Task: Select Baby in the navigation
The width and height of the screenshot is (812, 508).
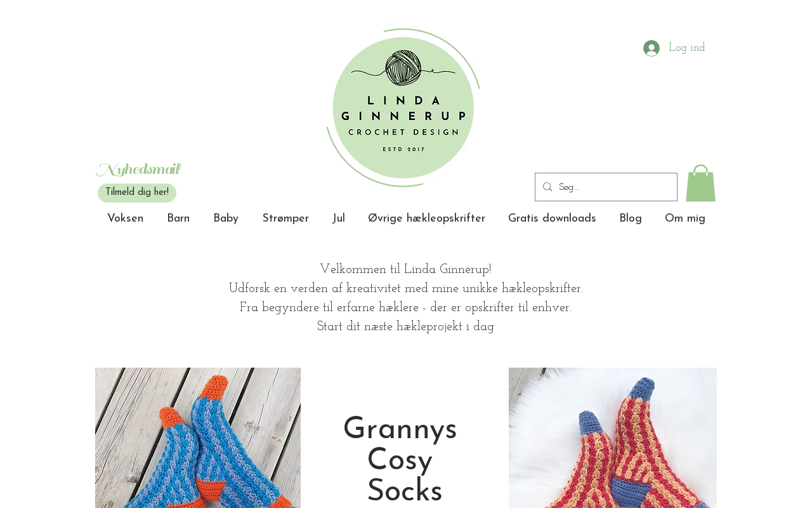Action: [x=226, y=219]
